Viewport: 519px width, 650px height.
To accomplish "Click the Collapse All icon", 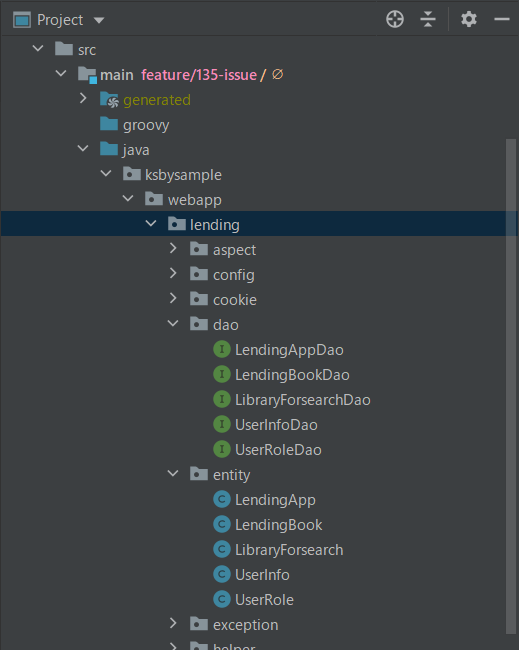I will (428, 19).
